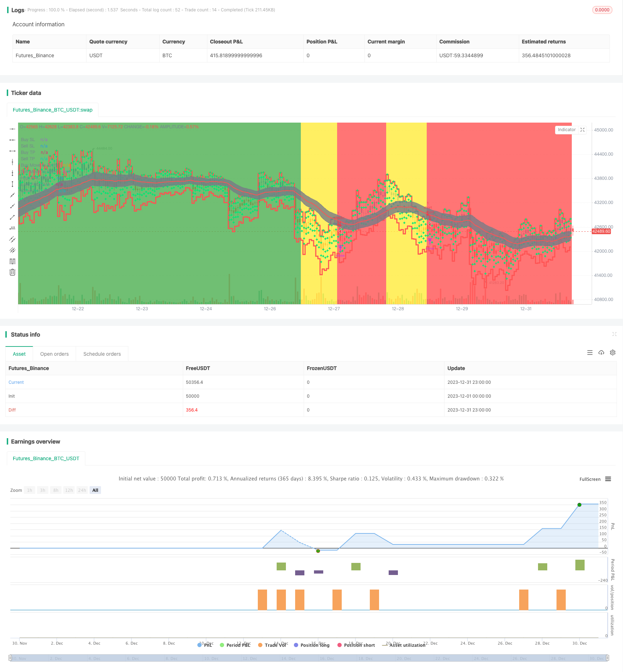Open the Indicator panel on the chart
Image resolution: width=623 pixels, height=672 pixels.
point(566,130)
